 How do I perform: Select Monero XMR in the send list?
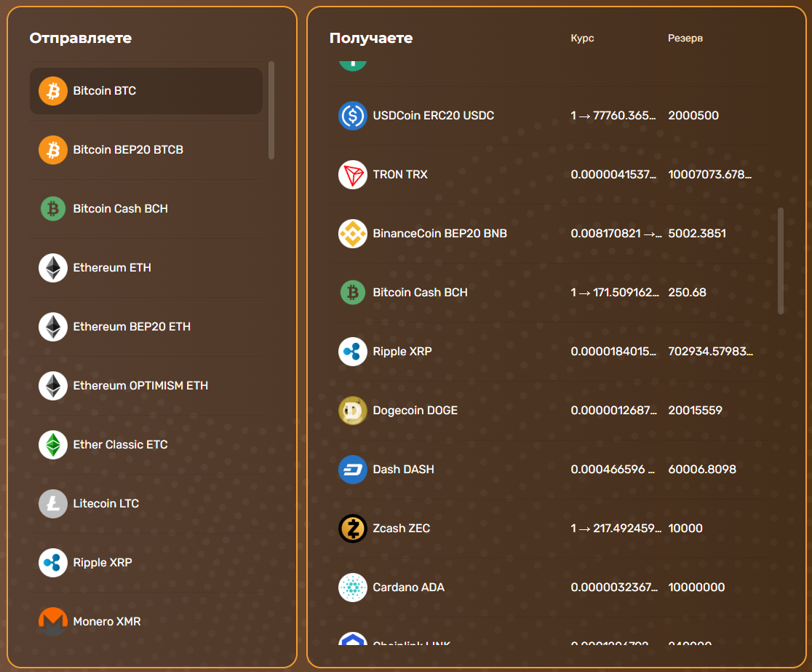coord(146,622)
